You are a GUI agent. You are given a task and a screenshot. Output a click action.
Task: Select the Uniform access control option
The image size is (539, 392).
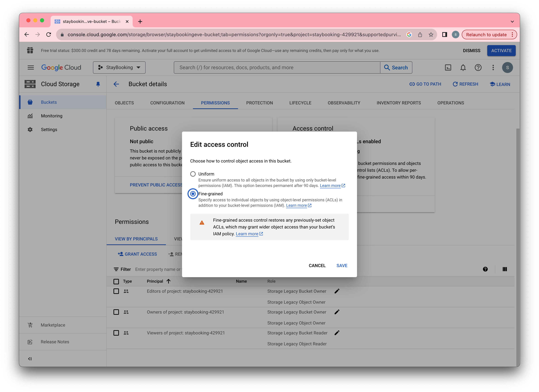[193, 174]
